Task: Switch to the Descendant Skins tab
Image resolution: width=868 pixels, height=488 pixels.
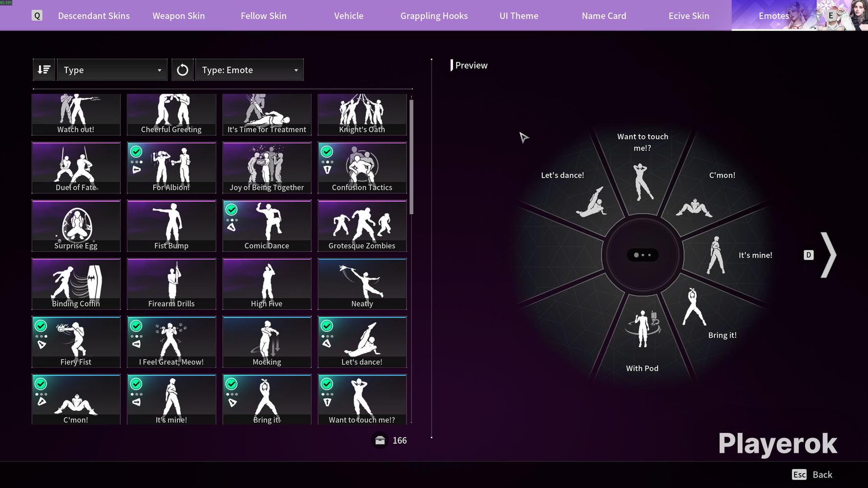Action: coord(94,16)
